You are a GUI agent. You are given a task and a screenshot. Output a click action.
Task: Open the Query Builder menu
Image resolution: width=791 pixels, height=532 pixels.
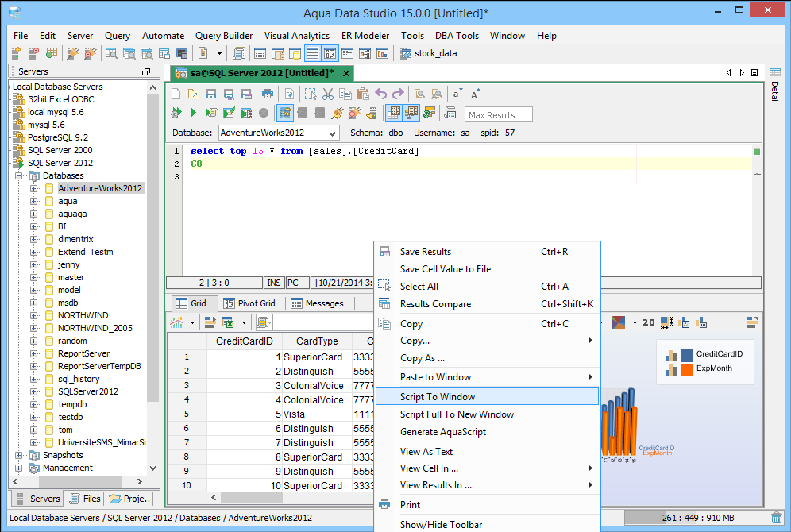click(x=224, y=36)
